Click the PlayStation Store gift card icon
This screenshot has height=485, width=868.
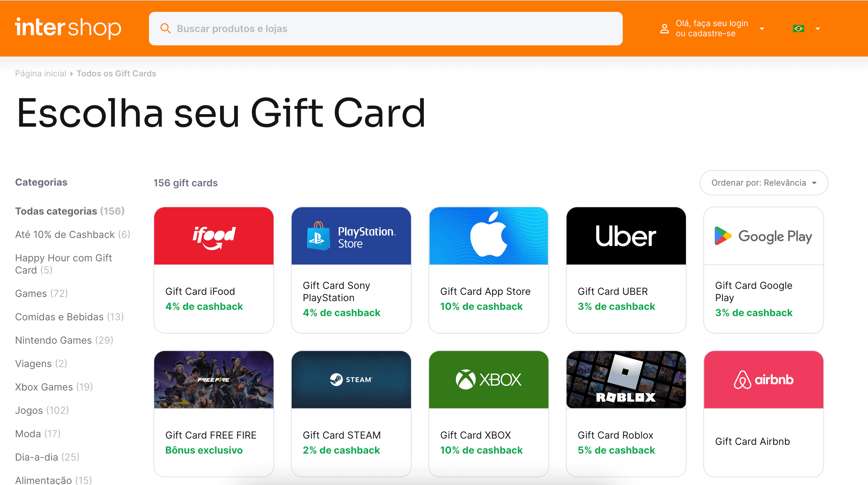click(x=351, y=235)
